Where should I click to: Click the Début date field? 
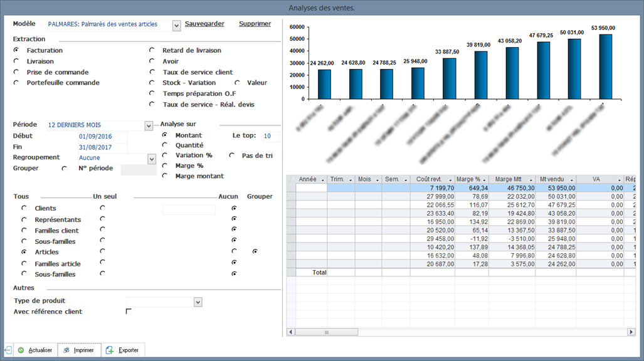click(x=103, y=137)
